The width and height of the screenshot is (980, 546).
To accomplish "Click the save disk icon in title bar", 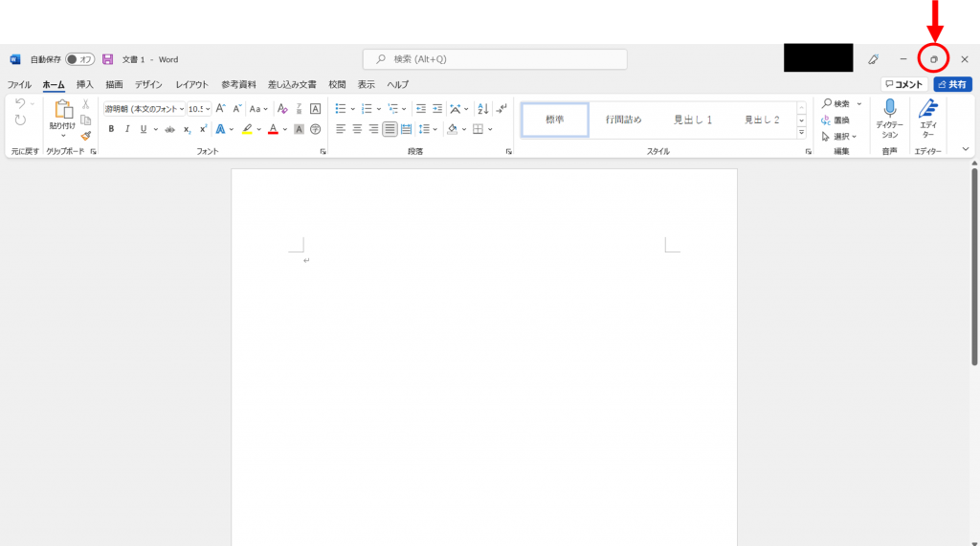I will [x=107, y=59].
